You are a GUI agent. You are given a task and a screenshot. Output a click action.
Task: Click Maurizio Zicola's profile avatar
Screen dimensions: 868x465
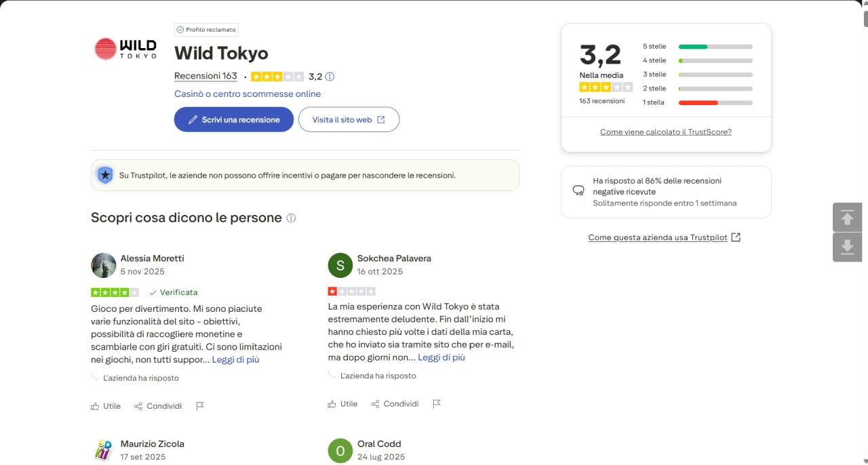point(103,450)
